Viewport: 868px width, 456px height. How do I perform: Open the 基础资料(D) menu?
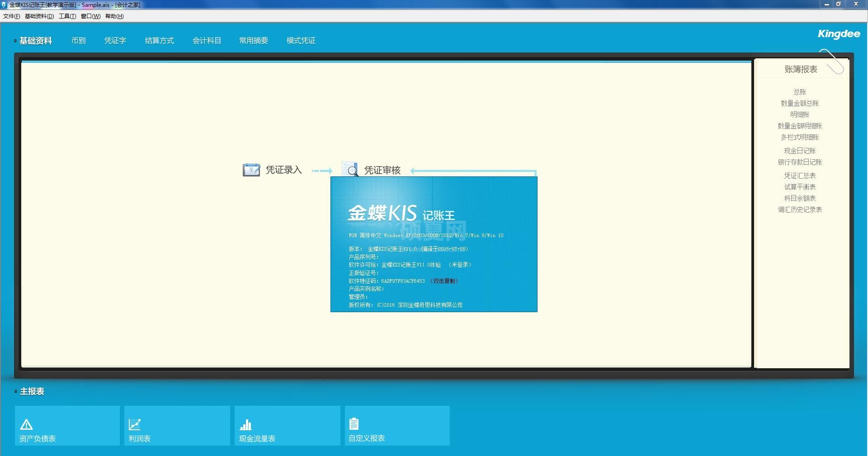[x=39, y=16]
